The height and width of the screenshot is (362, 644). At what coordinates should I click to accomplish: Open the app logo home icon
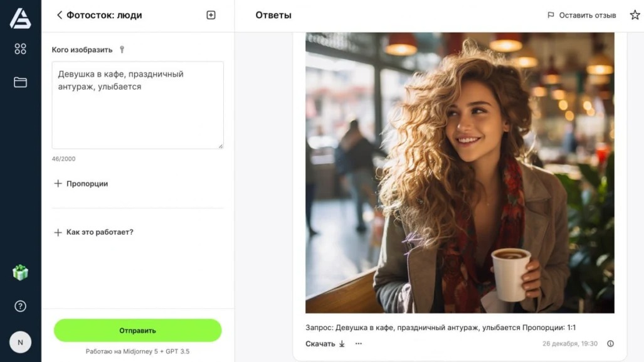20,19
